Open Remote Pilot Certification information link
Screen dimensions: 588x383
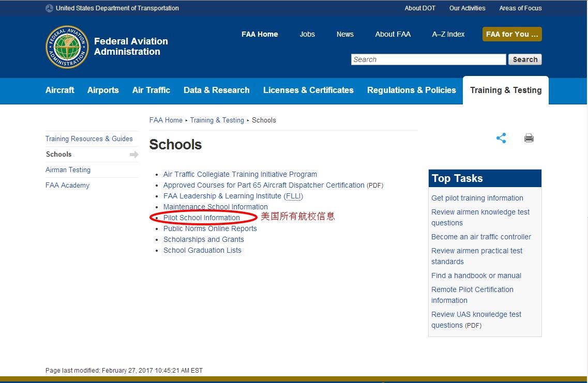point(472,295)
